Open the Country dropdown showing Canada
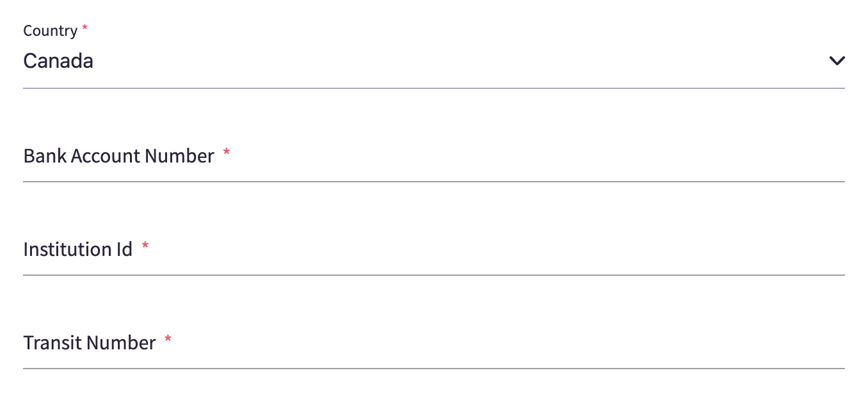The width and height of the screenshot is (868, 398). [x=433, y=61]
